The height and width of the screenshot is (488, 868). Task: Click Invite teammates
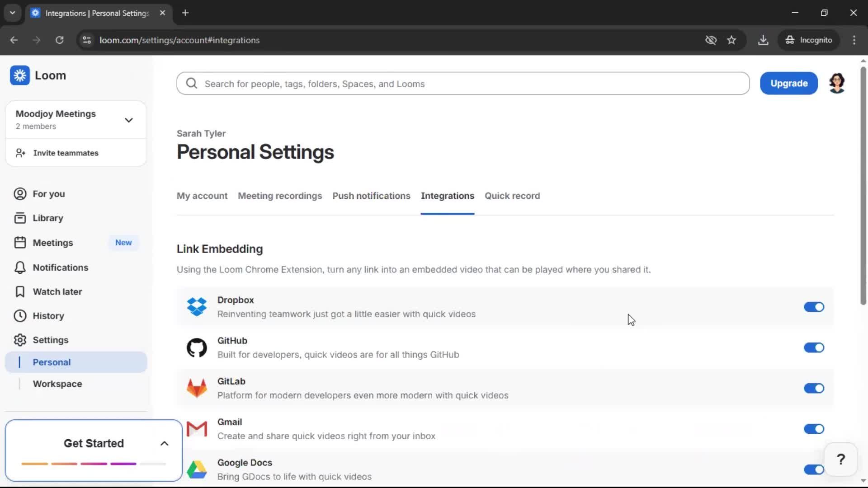coord(66,153)
